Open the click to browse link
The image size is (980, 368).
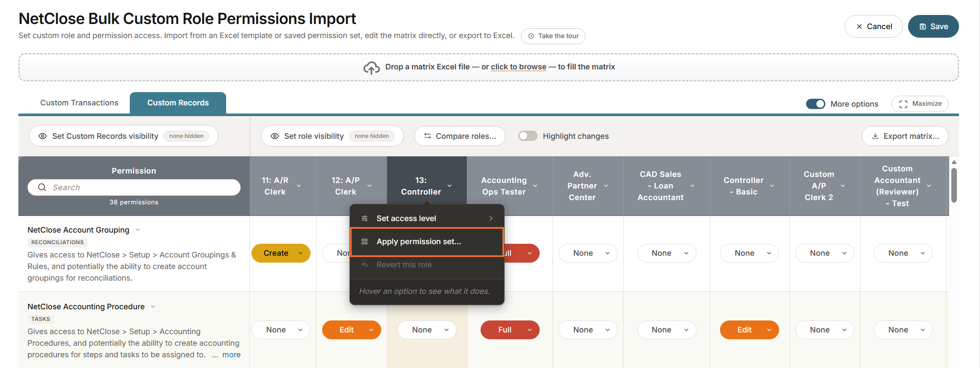(518, 67)
